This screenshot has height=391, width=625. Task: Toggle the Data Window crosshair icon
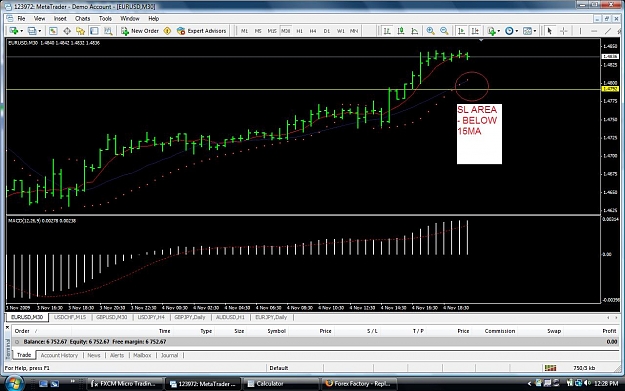click(67, 31)
